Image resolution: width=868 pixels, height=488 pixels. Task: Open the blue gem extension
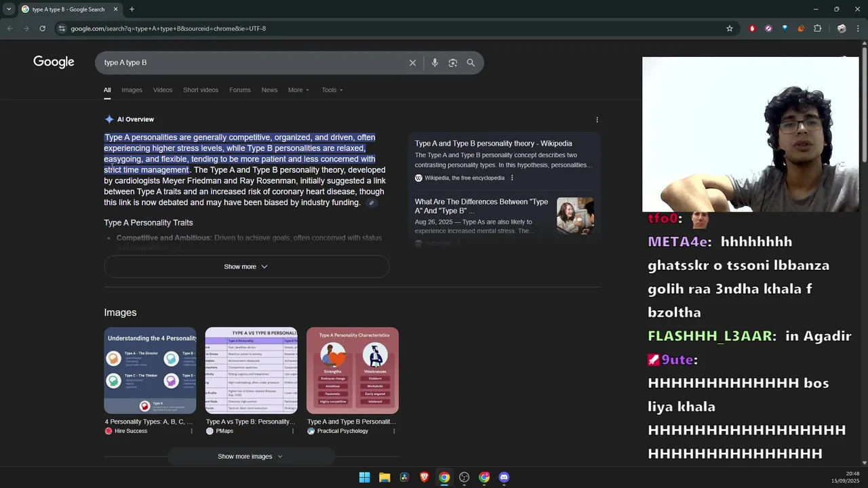tap(785, 28)
